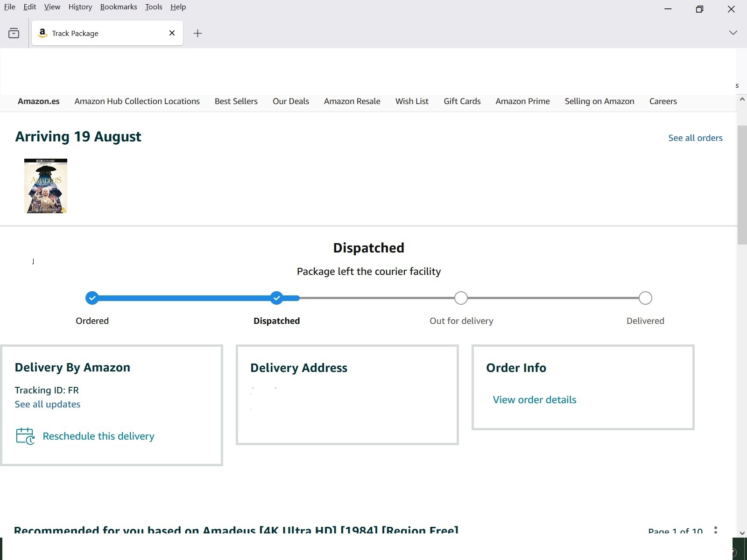Close the Track Package tab
The height and width of the screenshot is (560, 747).
pyautogui.click(x=172, y=33)
